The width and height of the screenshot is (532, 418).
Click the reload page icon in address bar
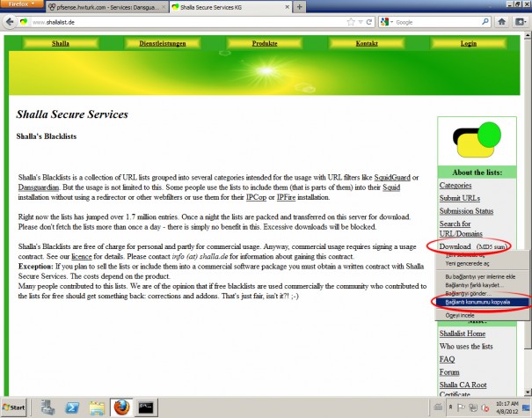point(369,22)
